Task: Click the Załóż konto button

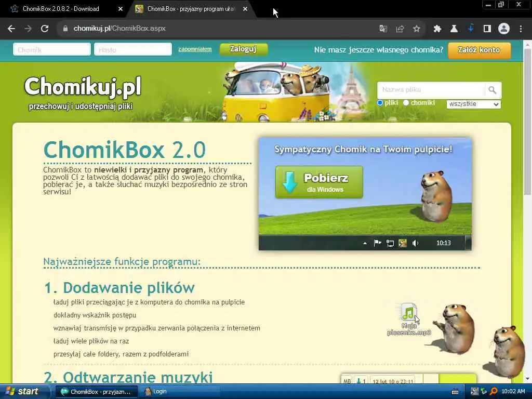Action: pos(479,50)
